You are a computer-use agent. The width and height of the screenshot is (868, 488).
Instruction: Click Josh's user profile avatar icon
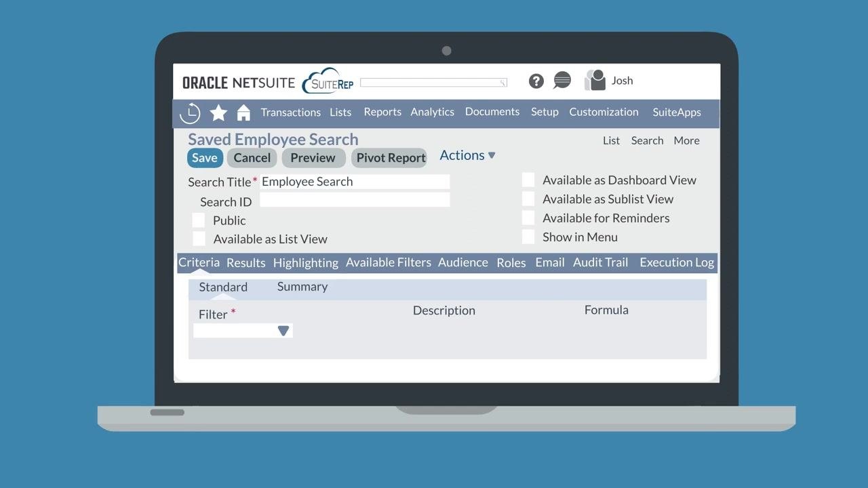point(595,80)
